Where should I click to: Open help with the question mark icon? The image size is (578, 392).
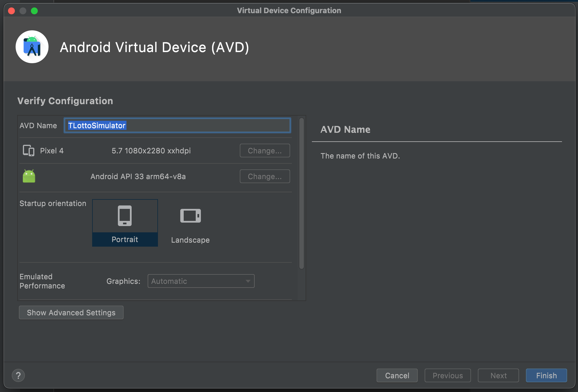(x=18, y=375)
